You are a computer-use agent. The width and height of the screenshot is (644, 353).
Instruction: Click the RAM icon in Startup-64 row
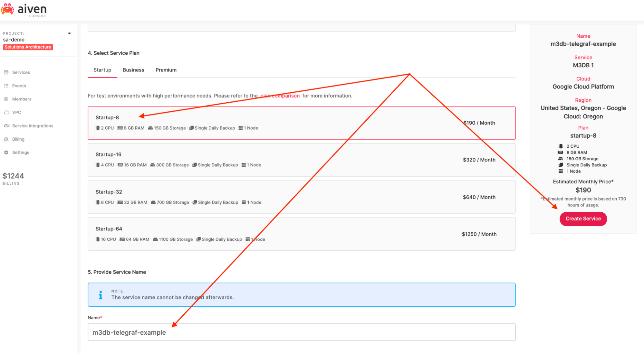[122, 239]
